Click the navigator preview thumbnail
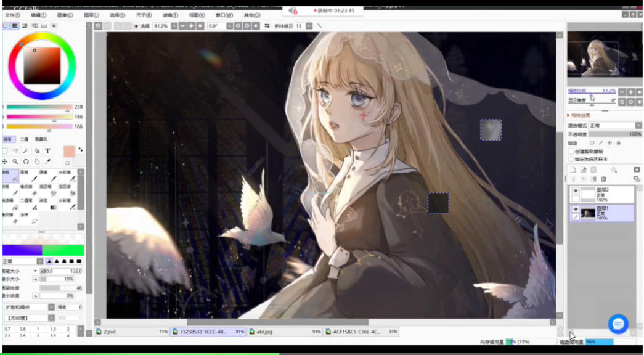644x355 pixels. point(601,54)
